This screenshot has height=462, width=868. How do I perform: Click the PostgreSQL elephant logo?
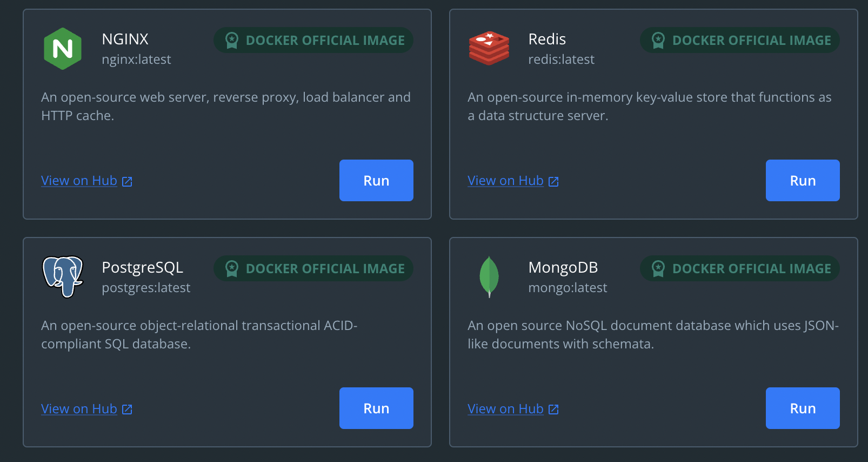(x=63, y=277)
